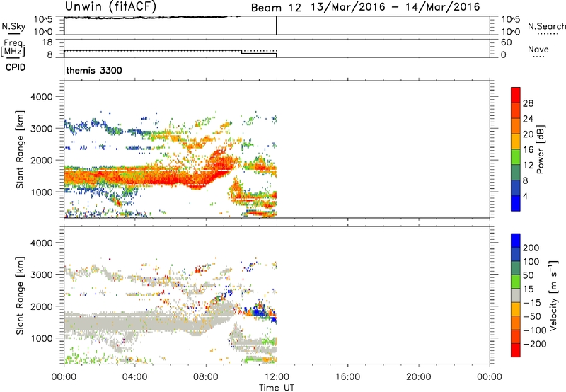Select the 'Velocity [m s-1]' color bar title
566x392 pixels.
click(x=553, y=295)
